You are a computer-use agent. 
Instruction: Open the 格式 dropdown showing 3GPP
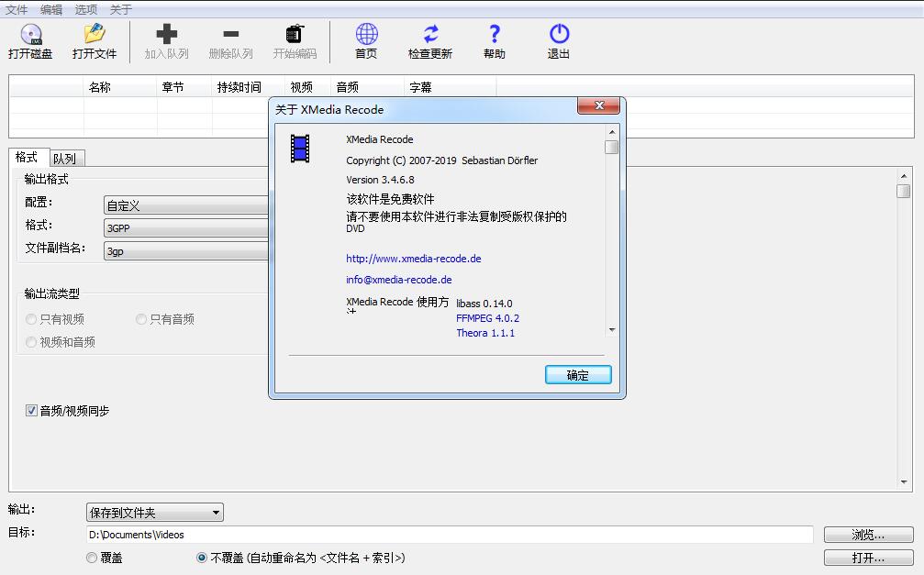[x=185, y=228]
